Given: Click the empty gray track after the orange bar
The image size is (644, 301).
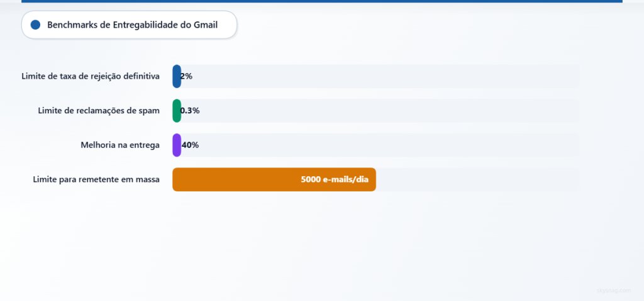Looking at the screenshot, I should coord(478,179).
